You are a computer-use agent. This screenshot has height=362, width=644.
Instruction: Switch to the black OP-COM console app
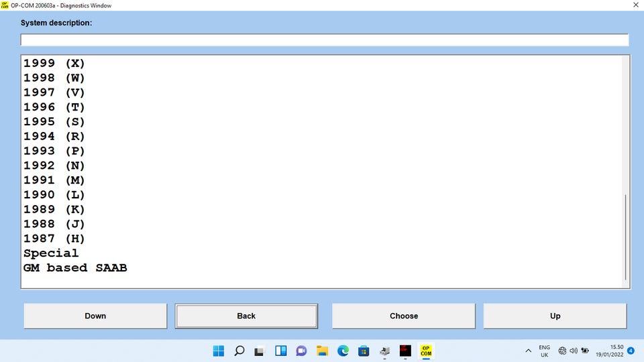405,351
